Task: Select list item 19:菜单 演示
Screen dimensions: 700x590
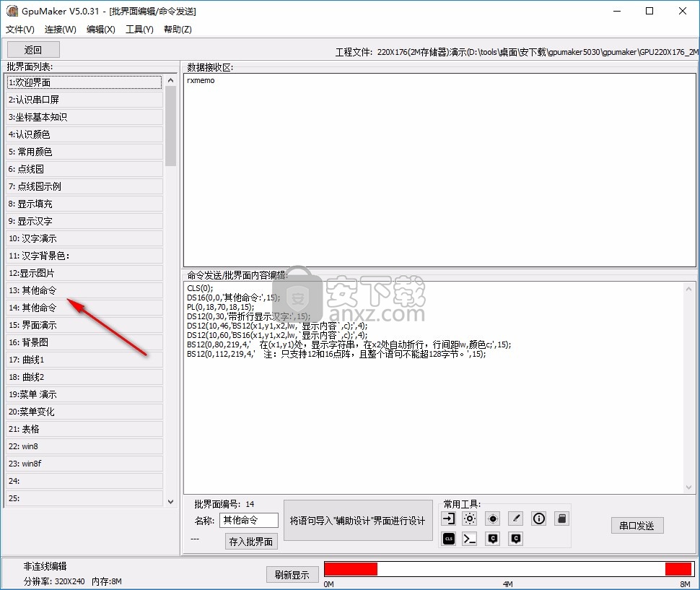Action: click(x=85, y=394)
